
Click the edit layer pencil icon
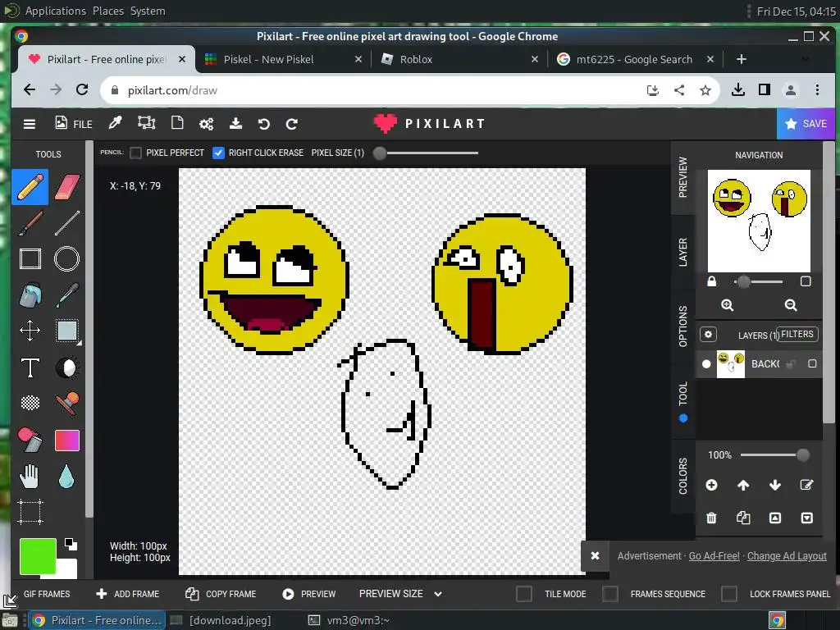[x=806, y=486]
